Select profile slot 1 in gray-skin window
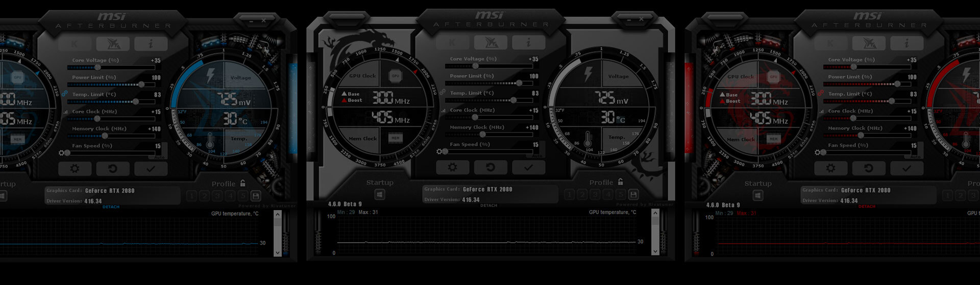980x285 pixels. click(570, 195)
